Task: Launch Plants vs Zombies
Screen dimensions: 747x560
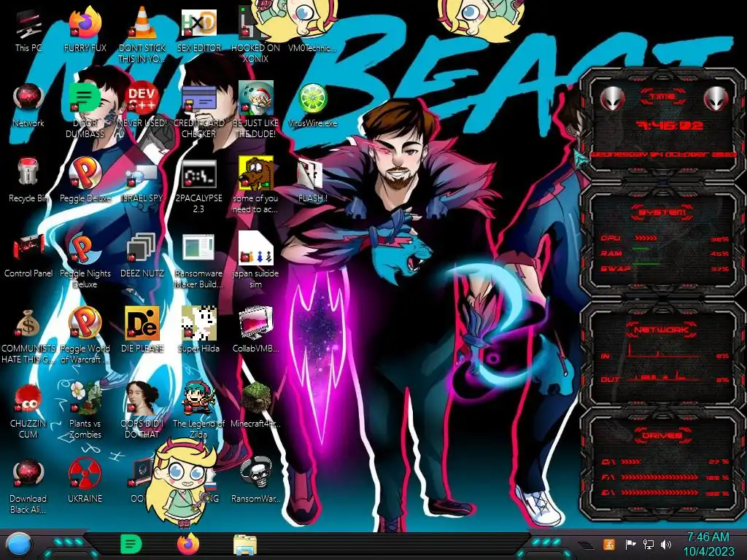Action: click(85, 397)
